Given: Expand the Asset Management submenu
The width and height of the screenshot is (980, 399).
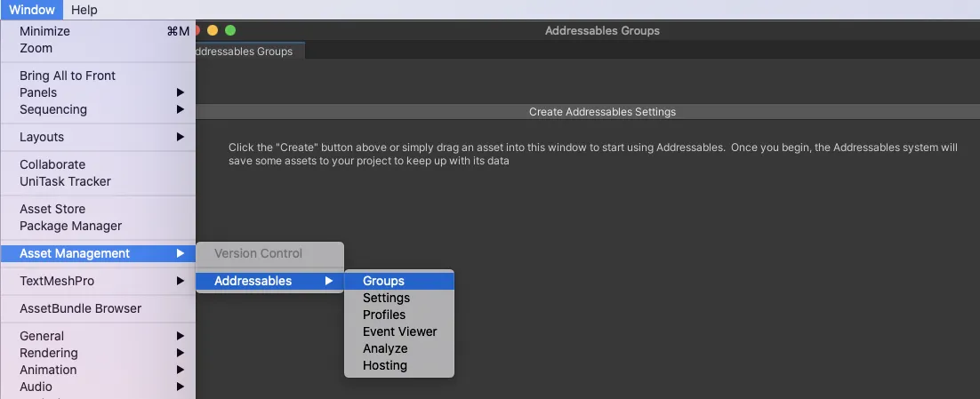Looking at the screenshot, I should tap(98, 253).
